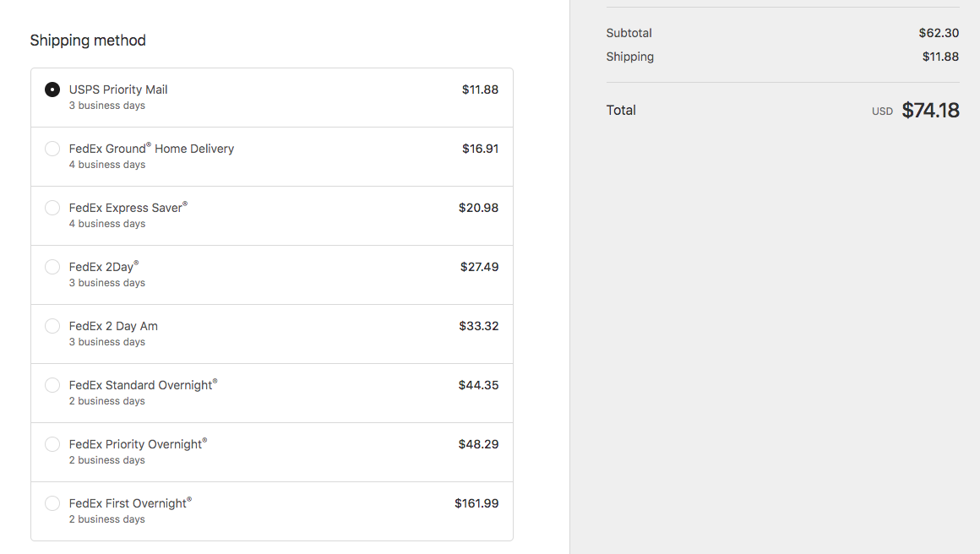
Task: Click the $44.35 Standard Overnight price
Action: [x=478, y=385]
